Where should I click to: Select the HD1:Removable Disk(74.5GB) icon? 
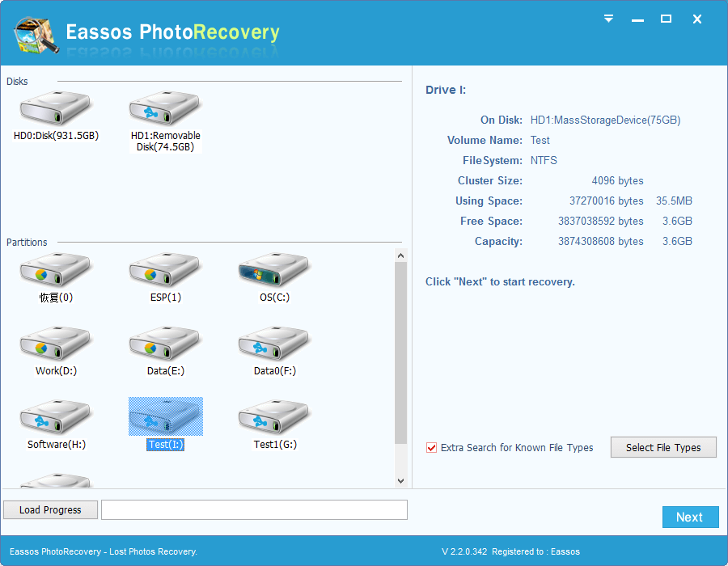[165, 108]
